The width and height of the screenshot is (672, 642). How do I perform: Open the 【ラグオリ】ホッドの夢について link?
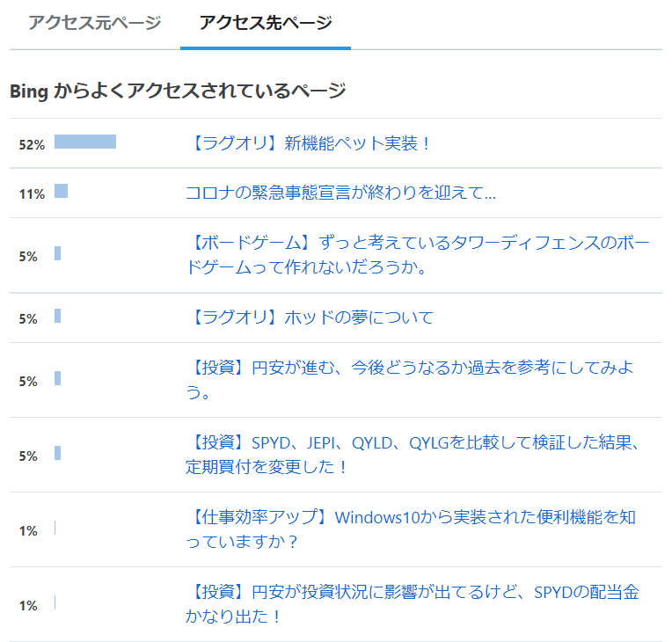click(x=310, y=317)
